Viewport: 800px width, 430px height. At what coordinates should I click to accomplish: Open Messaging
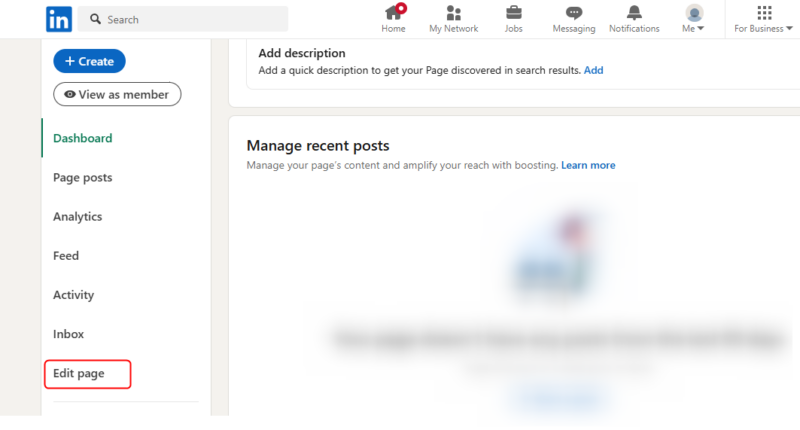[x=574, y=19]
